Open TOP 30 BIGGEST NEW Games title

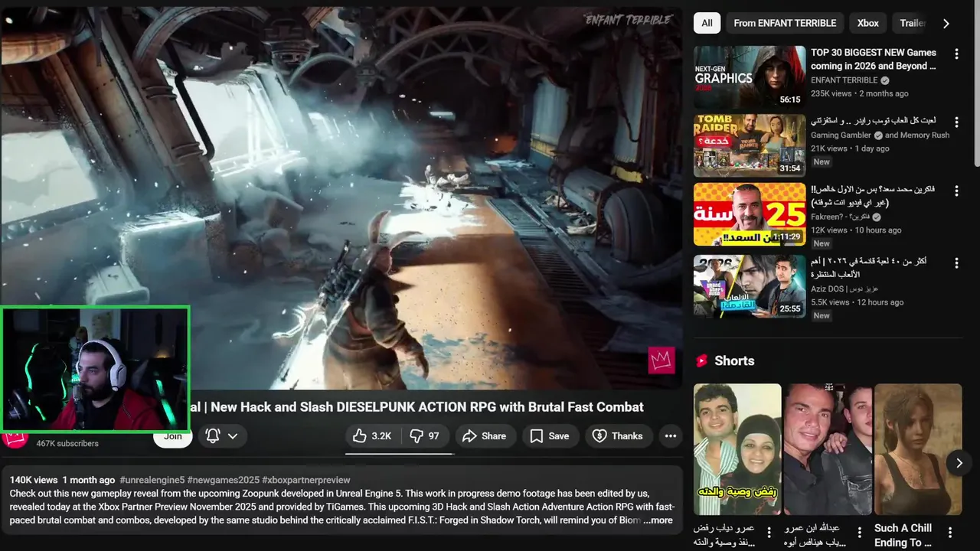[874, 59]
